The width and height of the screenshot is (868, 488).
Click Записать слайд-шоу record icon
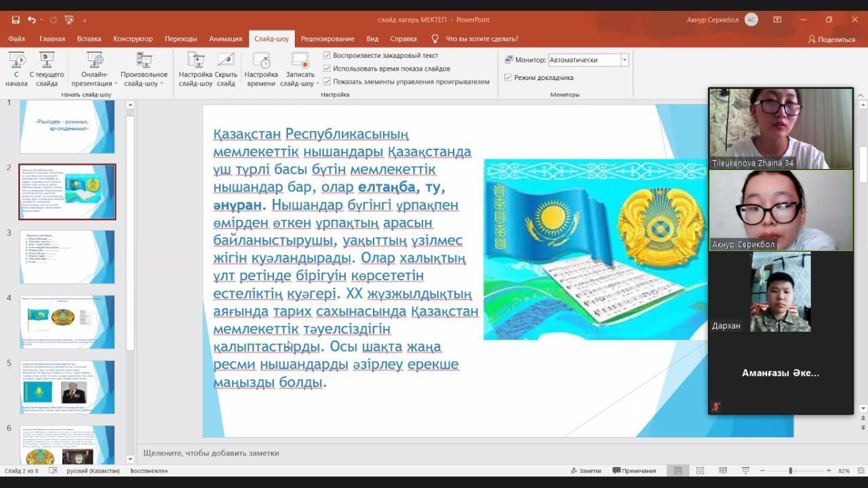[x=300, y=60]
